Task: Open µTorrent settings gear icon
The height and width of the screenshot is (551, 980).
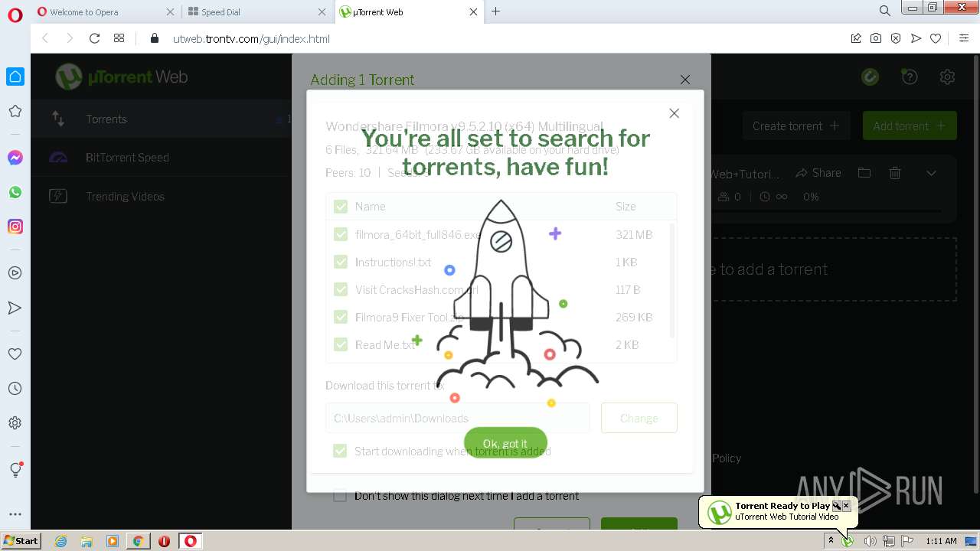Action: pyautogui.click(x=947, y=77)
